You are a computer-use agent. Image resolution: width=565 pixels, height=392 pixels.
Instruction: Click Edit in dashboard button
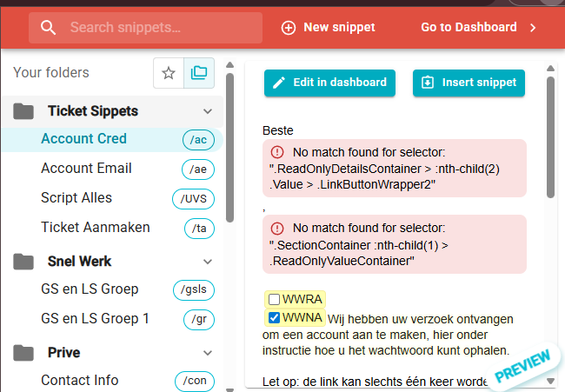[x=329, y=83]
